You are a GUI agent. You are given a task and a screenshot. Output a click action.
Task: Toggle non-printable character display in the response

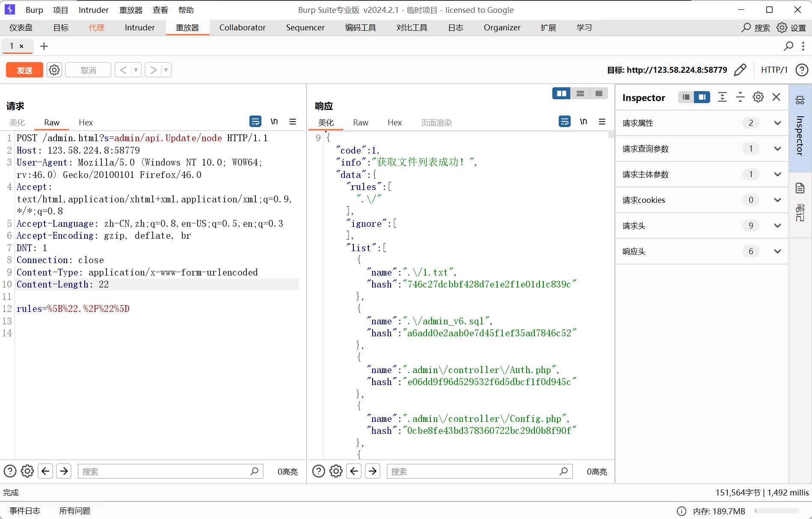[x=583, y=122]
